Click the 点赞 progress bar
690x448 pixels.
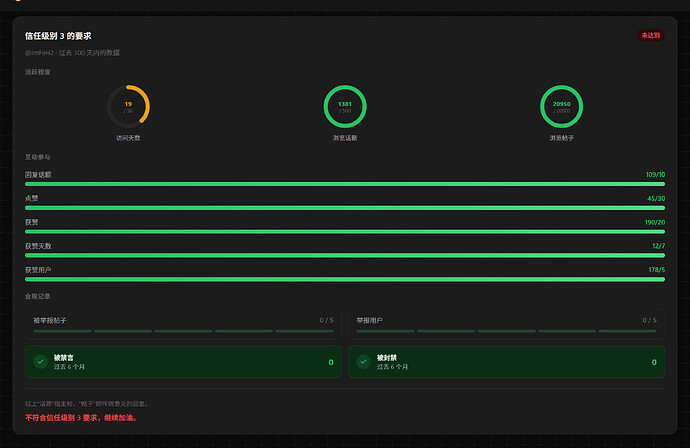click(x=345, y=208)
